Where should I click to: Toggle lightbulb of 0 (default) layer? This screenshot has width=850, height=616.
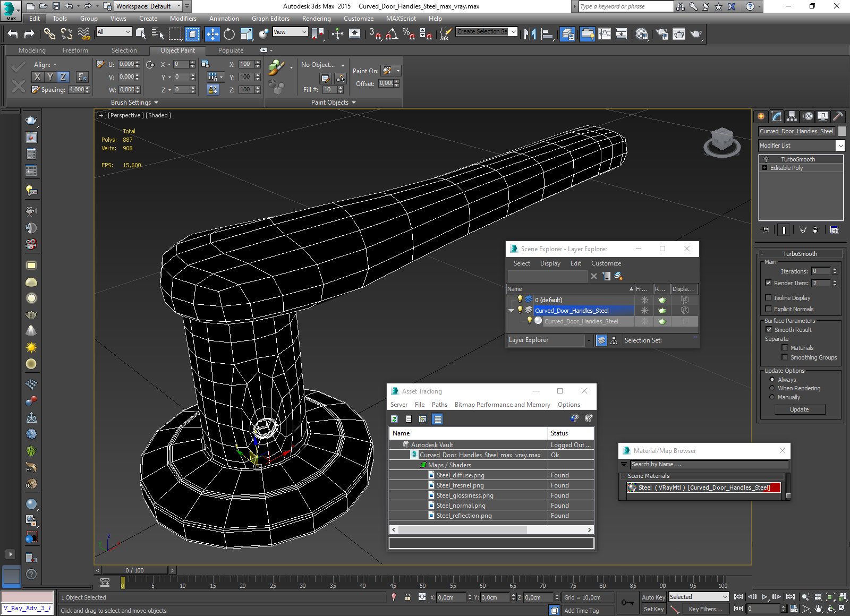pyautogui.click(x=520, y=300)
